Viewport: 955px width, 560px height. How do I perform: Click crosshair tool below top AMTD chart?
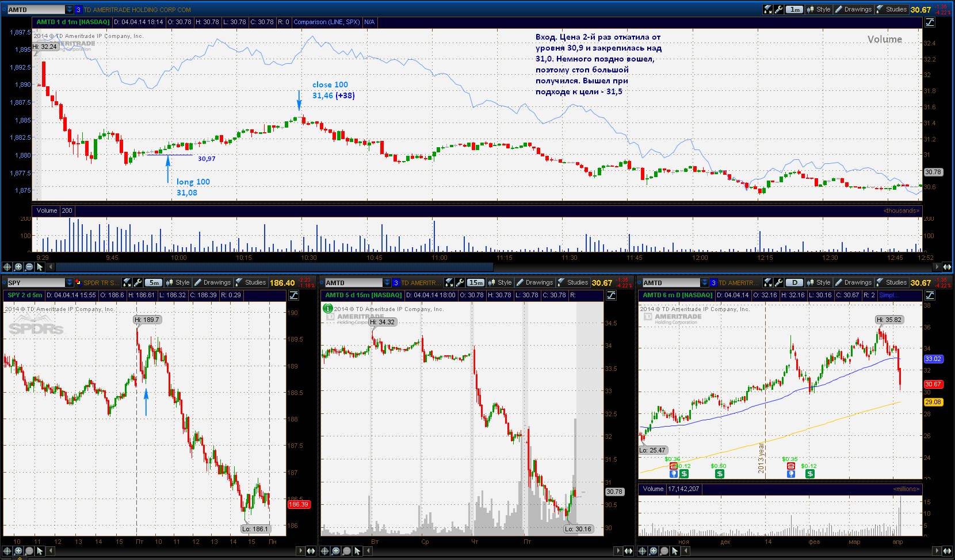pyautogui.click(x=7, y=267)
